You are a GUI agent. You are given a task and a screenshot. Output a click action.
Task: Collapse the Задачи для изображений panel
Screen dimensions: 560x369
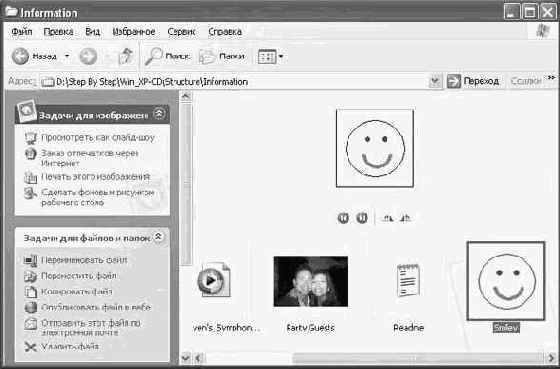(x=159, y=114)
